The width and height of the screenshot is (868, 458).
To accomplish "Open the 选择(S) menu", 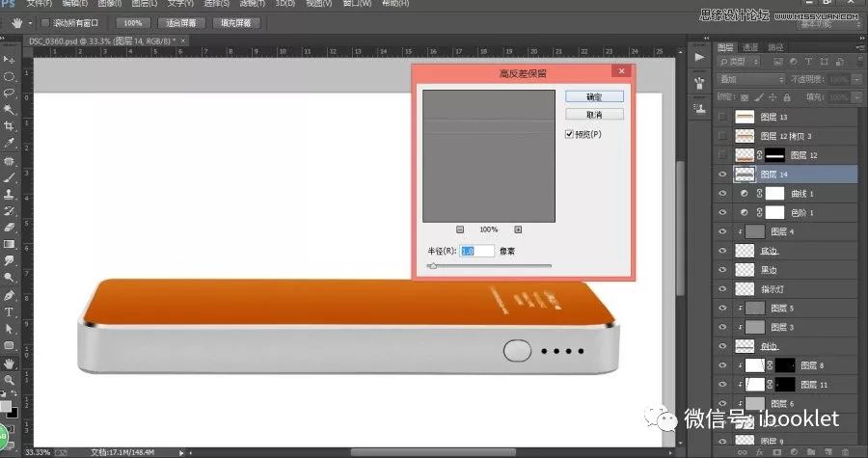I will click(x=232, y=5).
